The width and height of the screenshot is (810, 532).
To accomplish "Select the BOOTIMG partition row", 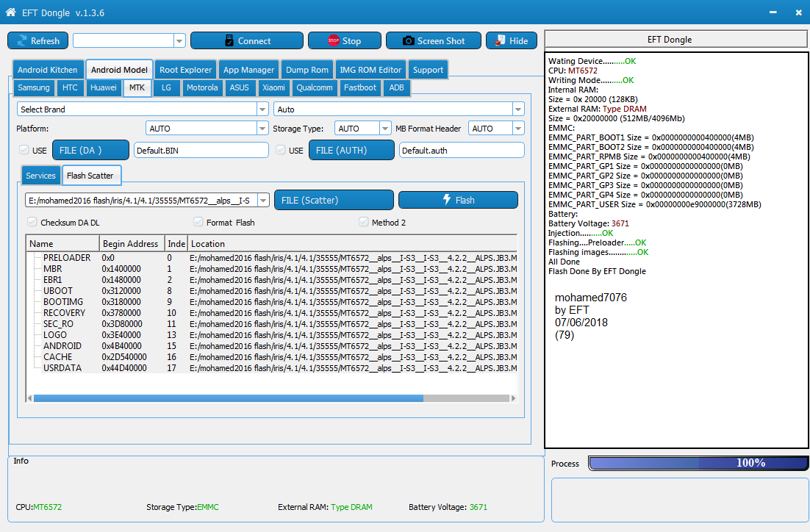I will pyautogui.click(x=272, y=302).
